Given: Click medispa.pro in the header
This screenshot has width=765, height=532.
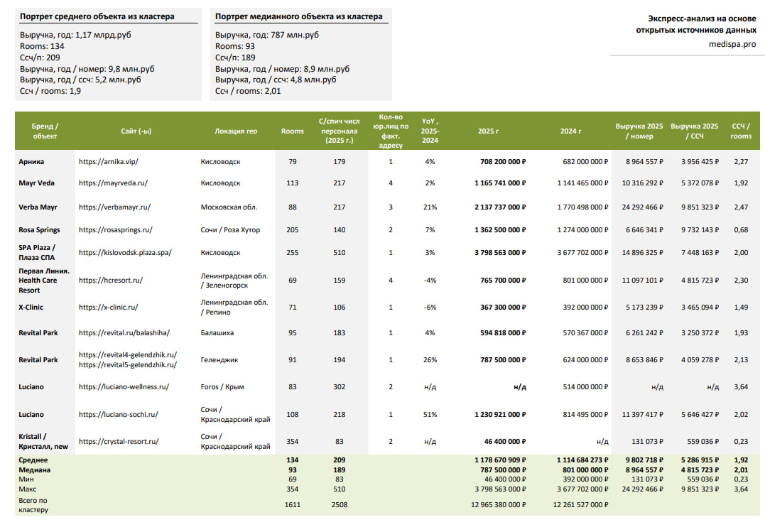Looking at the screenshot, I should click(x=732, y=44).
